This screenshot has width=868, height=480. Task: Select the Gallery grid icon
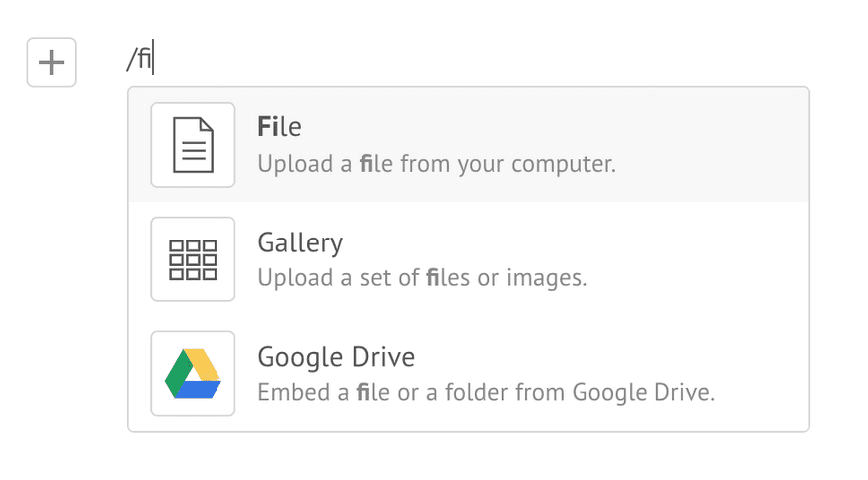coord(193,259)
